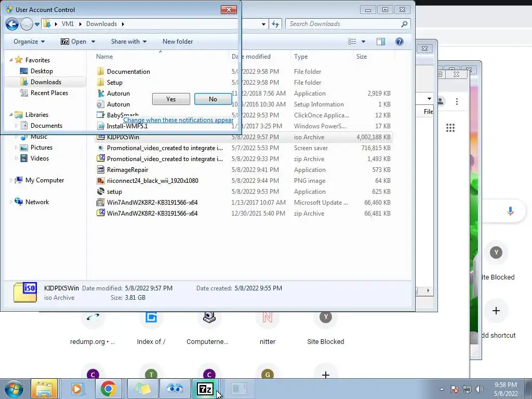The image size is (532, 399).
Task: Click the Install-WMF5.1 file name
Action: 127,127
